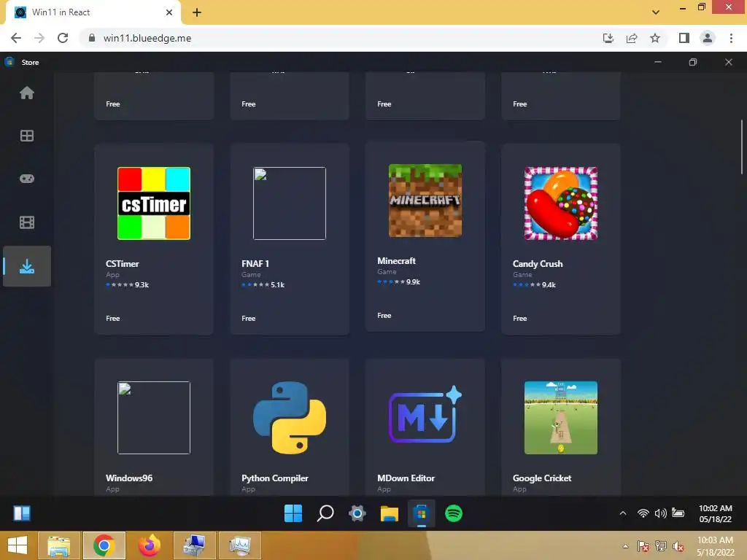
Task: Show hidden icons in host system tray
Action: 625,546
